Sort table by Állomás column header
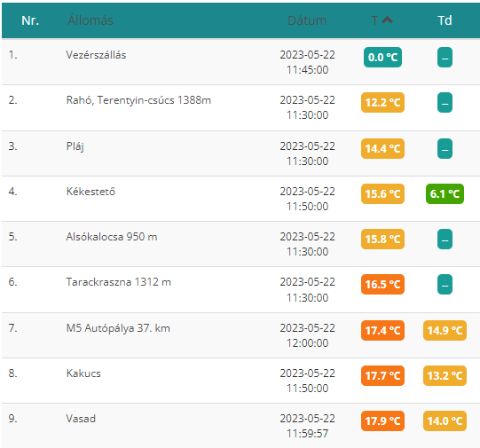The width and height of the screenshot is (480, 448). coord(90,20)
